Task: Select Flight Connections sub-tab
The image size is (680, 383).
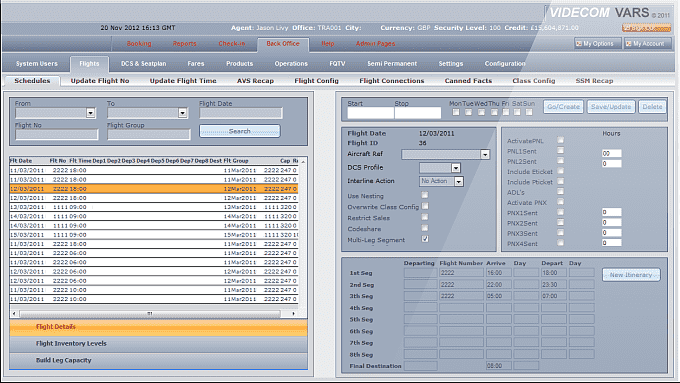Action: click(392, 81)
